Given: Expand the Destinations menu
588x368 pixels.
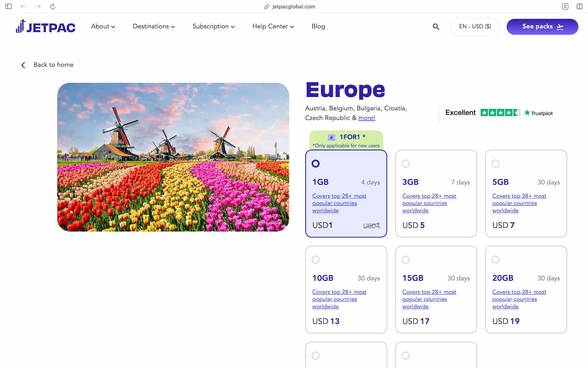Looking at the screenshot, I should (x=154, y=26).
